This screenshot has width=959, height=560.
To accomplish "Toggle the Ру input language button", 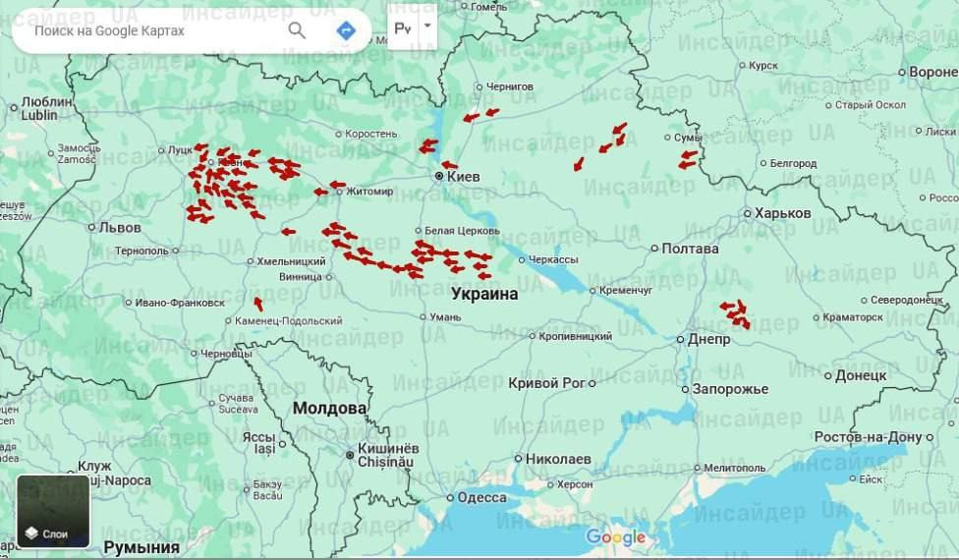I will point(403,28).
